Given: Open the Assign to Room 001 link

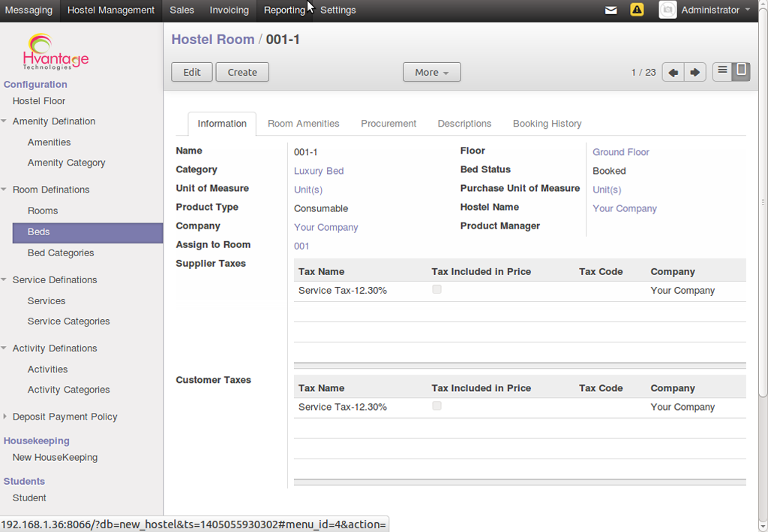Looking at the screenshot, I should (x=301, y=247).
